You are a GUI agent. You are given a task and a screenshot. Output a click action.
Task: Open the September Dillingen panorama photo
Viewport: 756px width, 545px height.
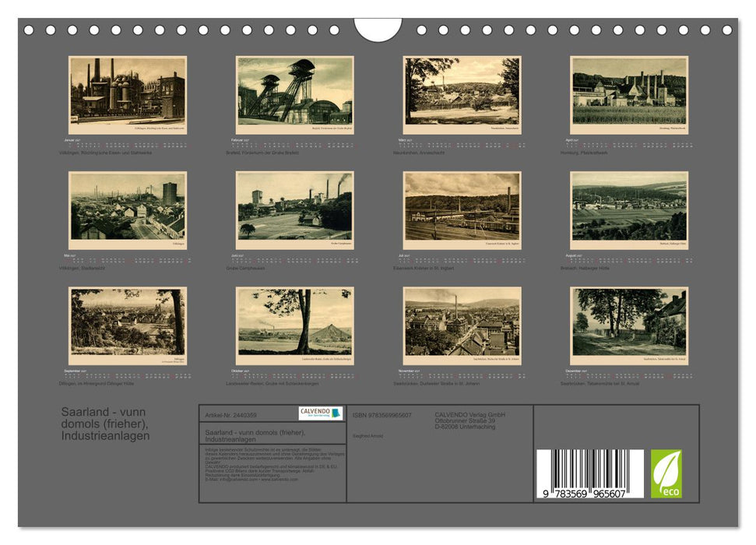pos(128,326)
